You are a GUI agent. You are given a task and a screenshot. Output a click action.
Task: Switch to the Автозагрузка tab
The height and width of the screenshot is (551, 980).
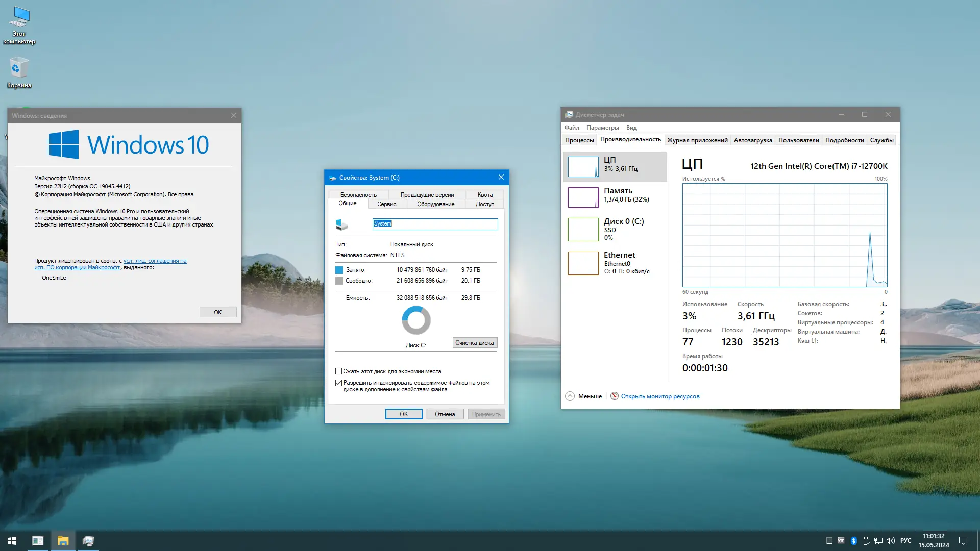click(x=752, y=140)
